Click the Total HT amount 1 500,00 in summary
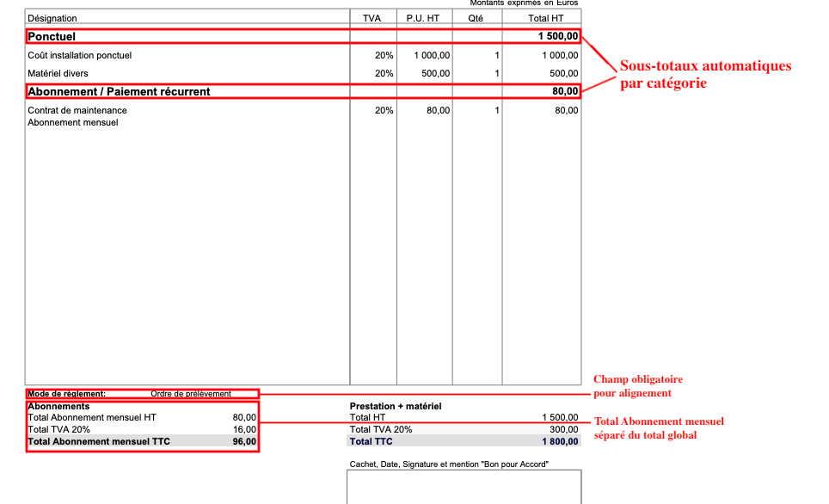The height and width of the screenshot is (504, 829). coord(560,417)
